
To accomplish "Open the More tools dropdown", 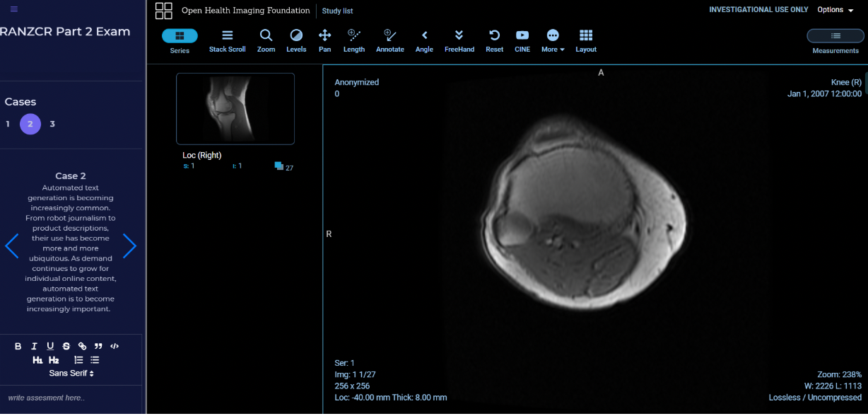I will click(x=553, y=40).
